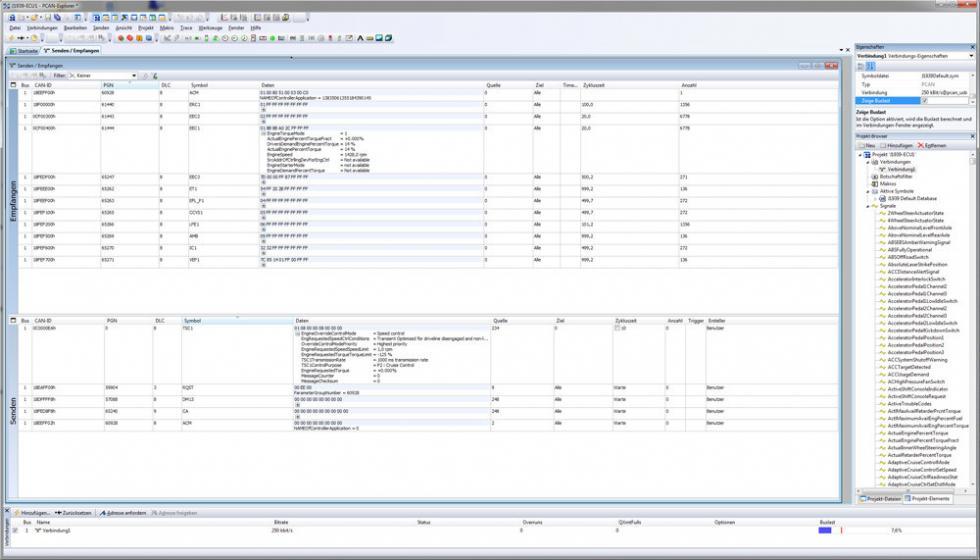Image resolution: width=980 pixels, height=560 pixels.
Task: Click the blue Buslast bar indicator
Action: [825, 530]
